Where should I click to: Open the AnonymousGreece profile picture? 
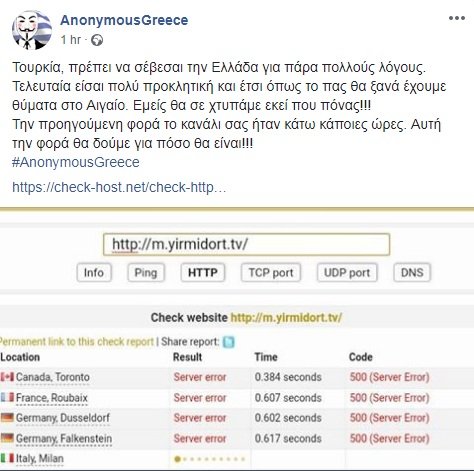(x=32, y=30)
